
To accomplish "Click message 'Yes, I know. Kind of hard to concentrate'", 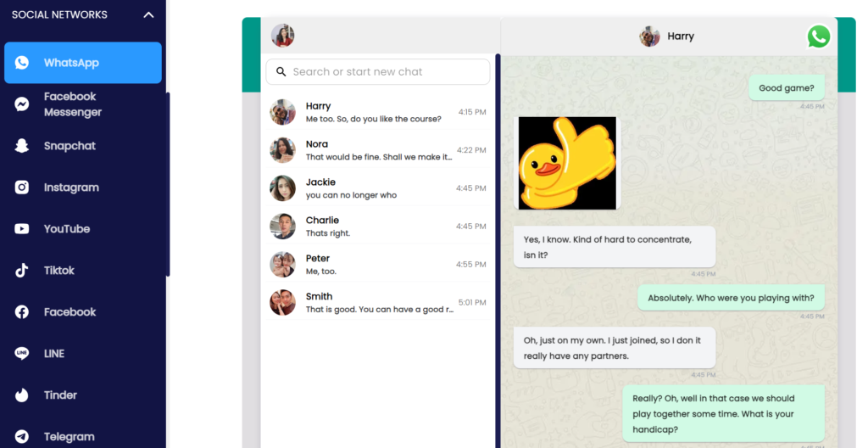I will (615, 247).
